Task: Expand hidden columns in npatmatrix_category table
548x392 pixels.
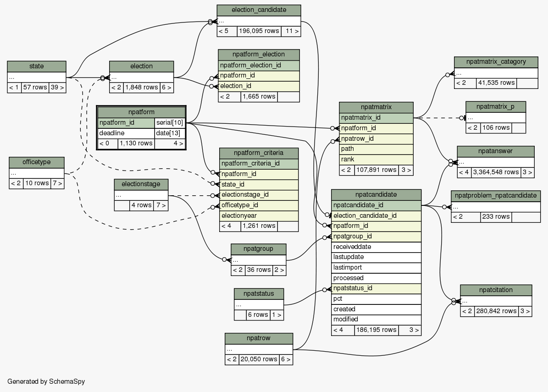Action: click(496, 73)
